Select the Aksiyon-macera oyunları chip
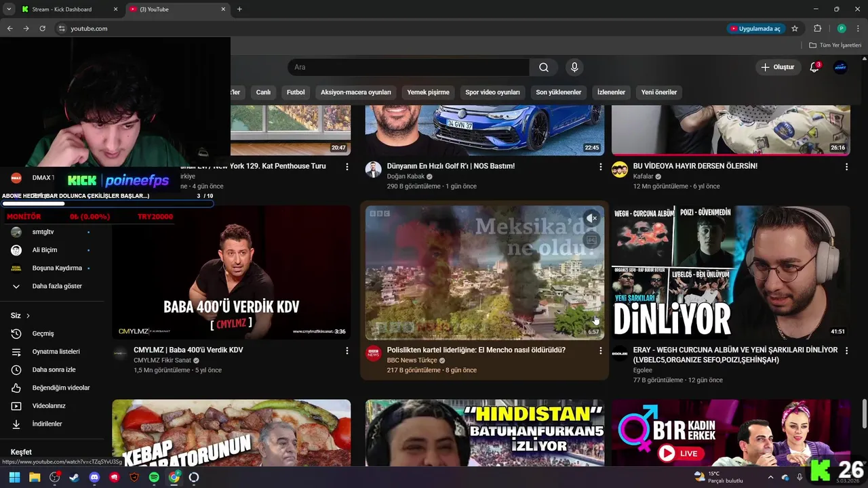 tap(356, 92)
